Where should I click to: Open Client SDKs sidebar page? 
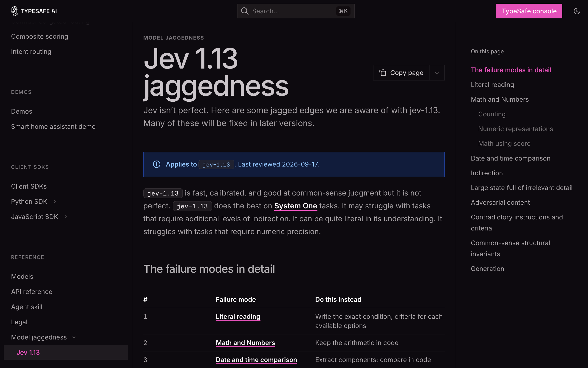pyautogui.click(x=29, y=187)
